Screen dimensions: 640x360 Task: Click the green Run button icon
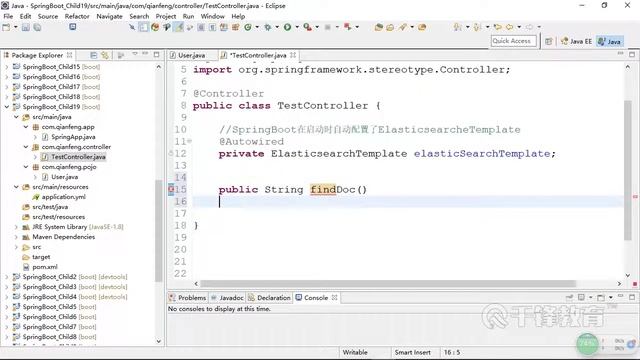point(288,27)
